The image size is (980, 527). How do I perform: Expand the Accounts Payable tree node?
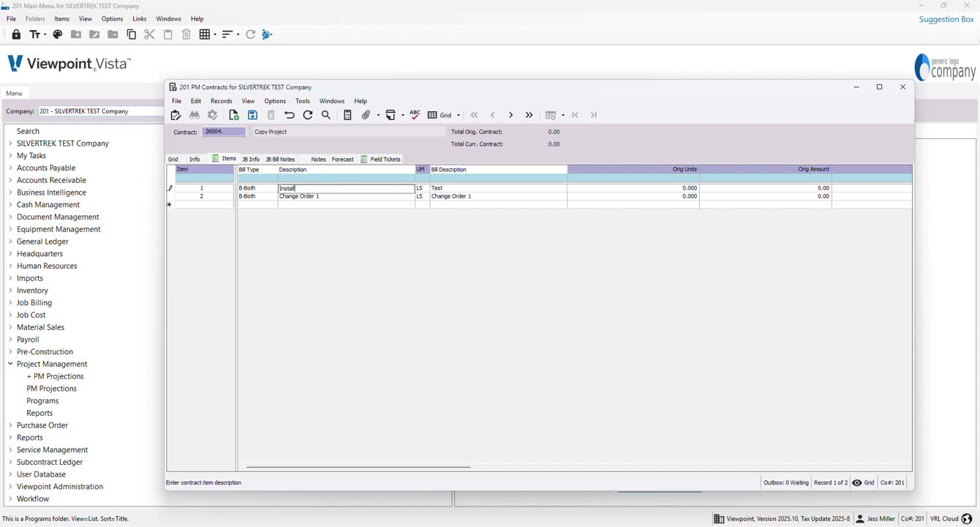tap(10, 168)
